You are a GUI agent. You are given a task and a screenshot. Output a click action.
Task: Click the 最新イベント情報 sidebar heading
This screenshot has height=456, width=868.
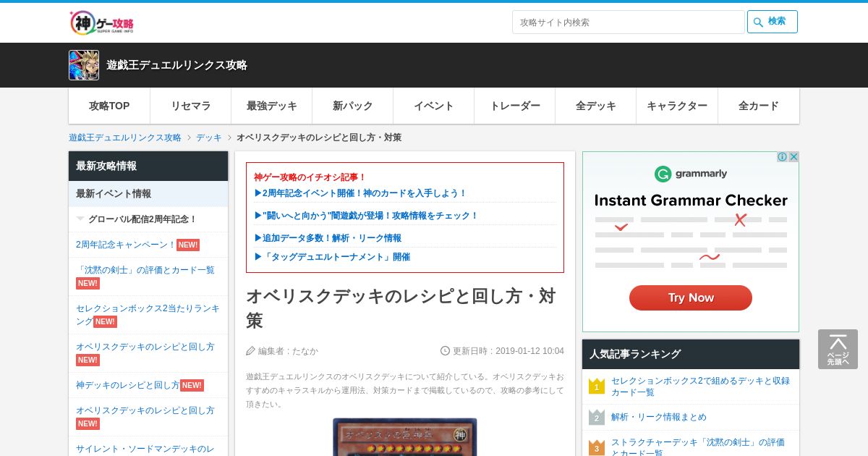point(148,194)
